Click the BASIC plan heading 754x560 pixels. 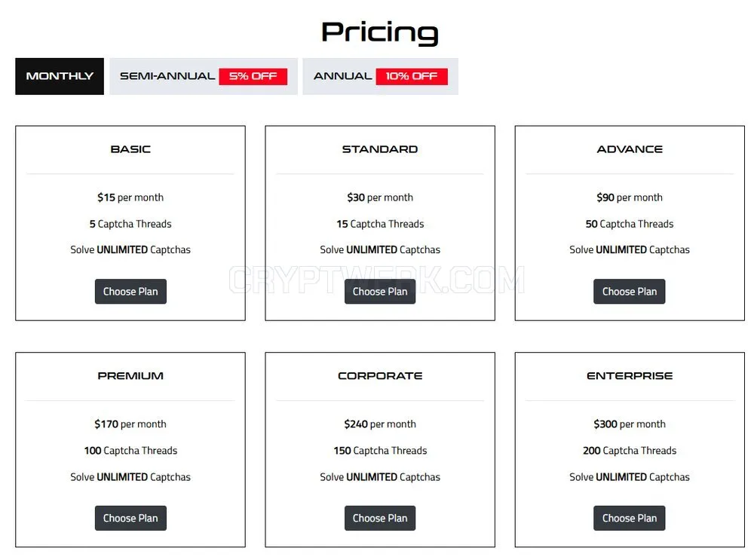[130, 149]
